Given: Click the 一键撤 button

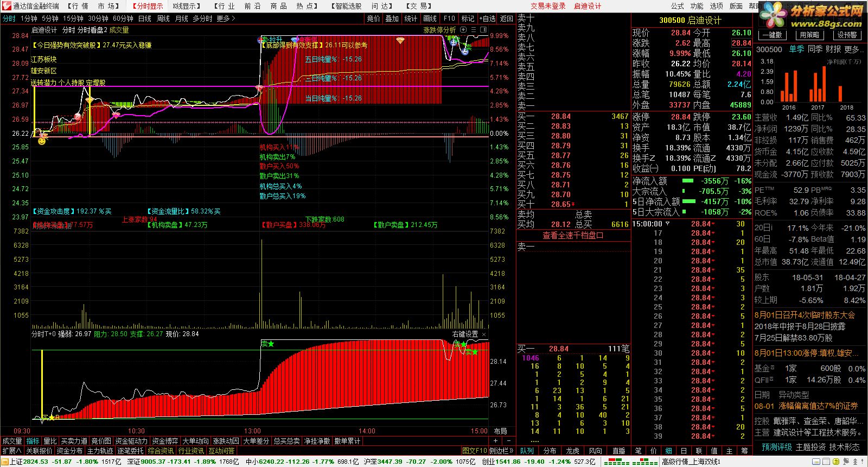Looking at the screenshot, I should click(x=771, y=35).
